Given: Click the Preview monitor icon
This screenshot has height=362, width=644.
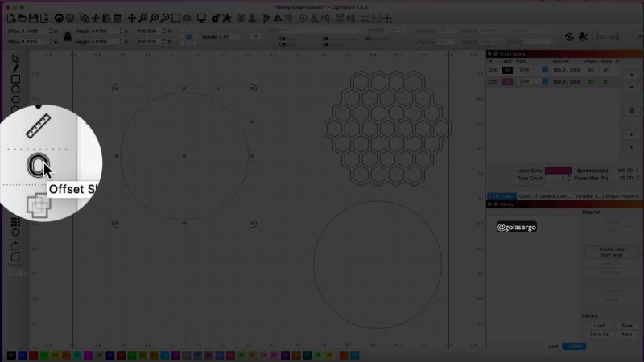Looking at the screenshot, I should click(201, 18).
